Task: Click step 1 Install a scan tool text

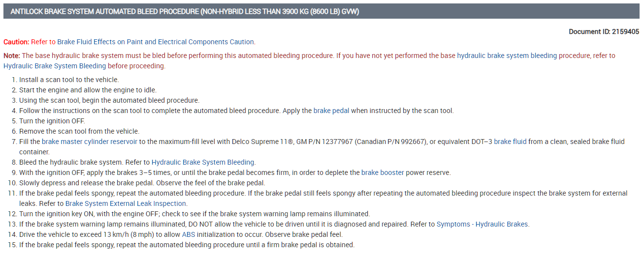Action: (x=69, y=80)
